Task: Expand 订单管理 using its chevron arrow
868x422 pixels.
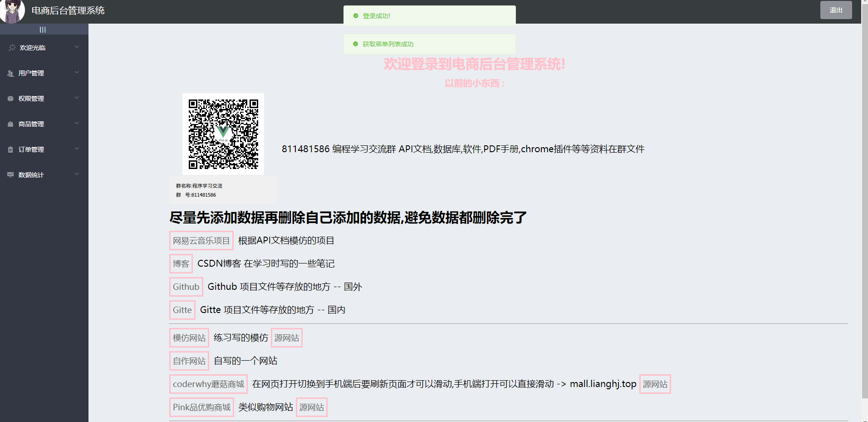Action: click(x=77, y=149)
